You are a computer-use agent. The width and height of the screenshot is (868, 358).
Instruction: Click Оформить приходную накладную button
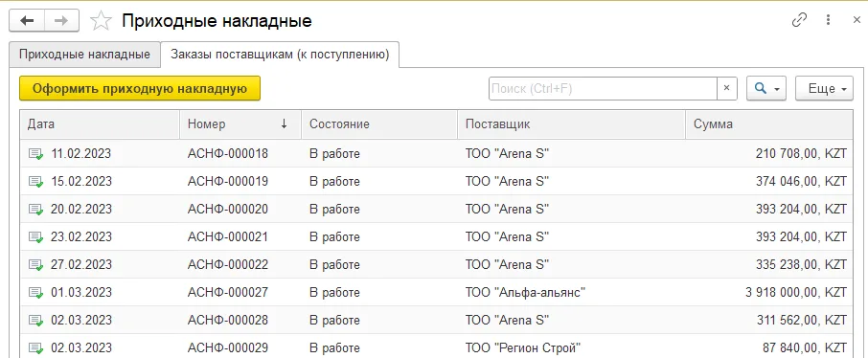pyautogui.click(x=140, y=88)
